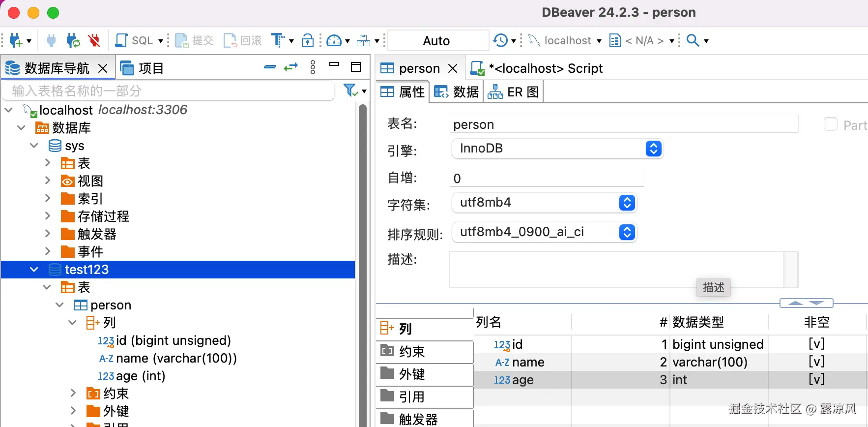Collapse the sys database node
The height and width of the screenshot is (427, 868).
(x=34, y=146)
